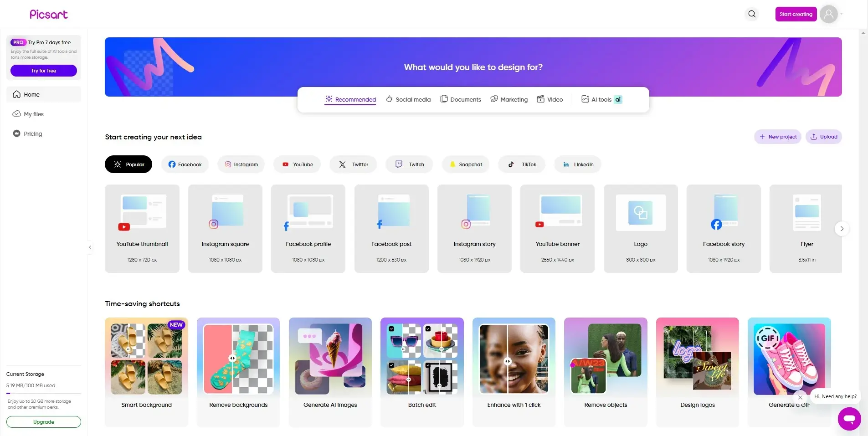
Task: Open Remove objects shortcut
Action: [x=606, y=372]
